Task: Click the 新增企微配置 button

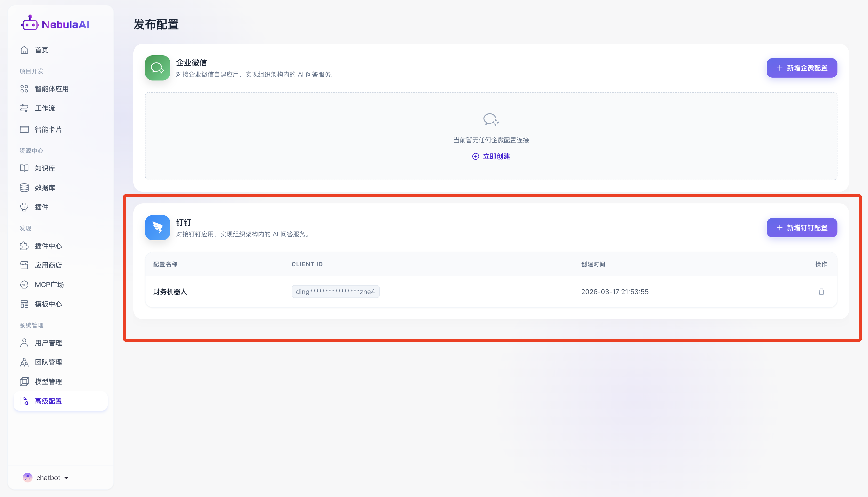Action: pyautogui.click(x=801, y=68)
